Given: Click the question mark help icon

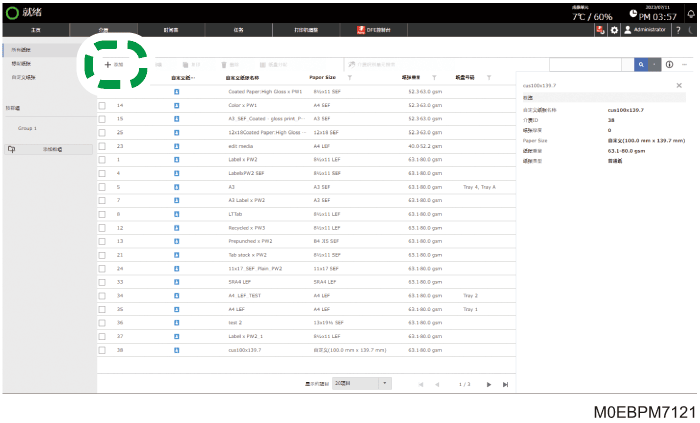Looking at the screenshot, I should click(x=678, y=30).
